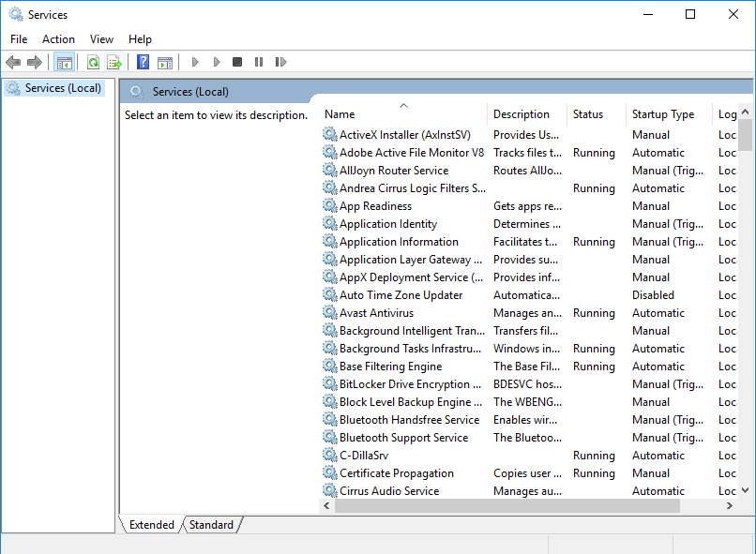
Task: Click the first Start Service play icon
Action: [195, 62]
